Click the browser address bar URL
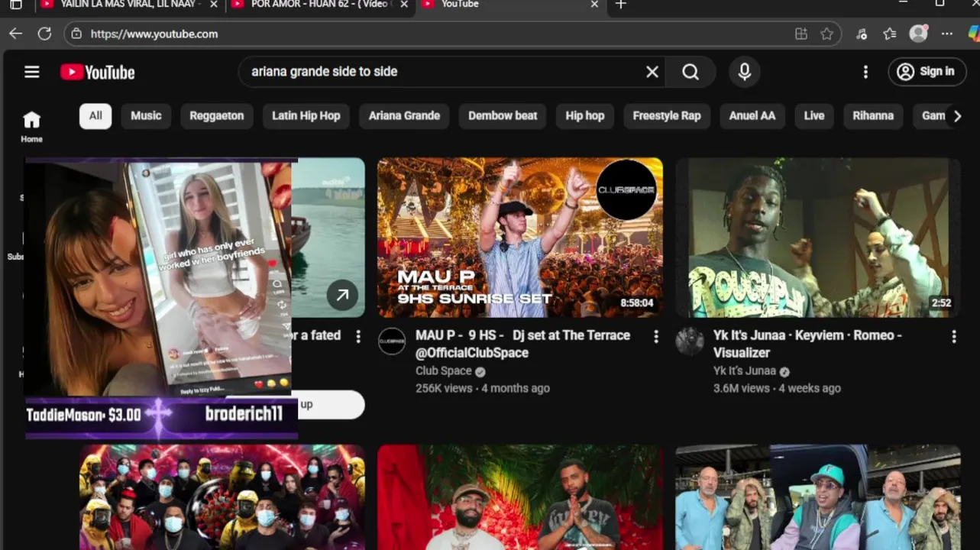This screenshot has height=550, width=980. point(154,34)
